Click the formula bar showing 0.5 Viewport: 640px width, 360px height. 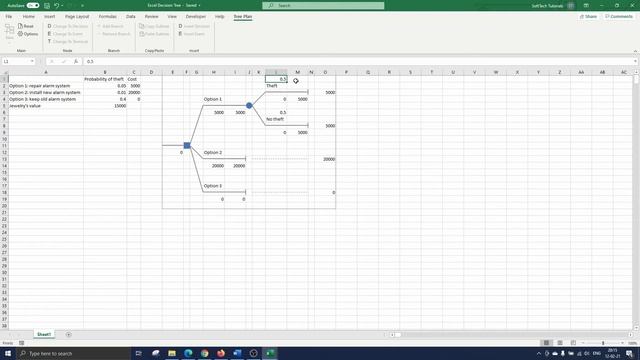(357, 61)
